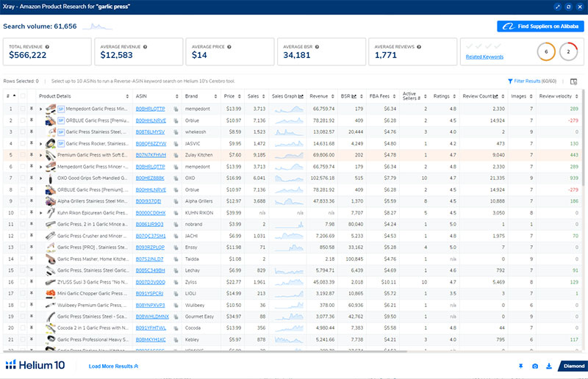Toggle select-all checkbox in table header
588x379 pixels.
pyautogui.click(x=23, y=96)
